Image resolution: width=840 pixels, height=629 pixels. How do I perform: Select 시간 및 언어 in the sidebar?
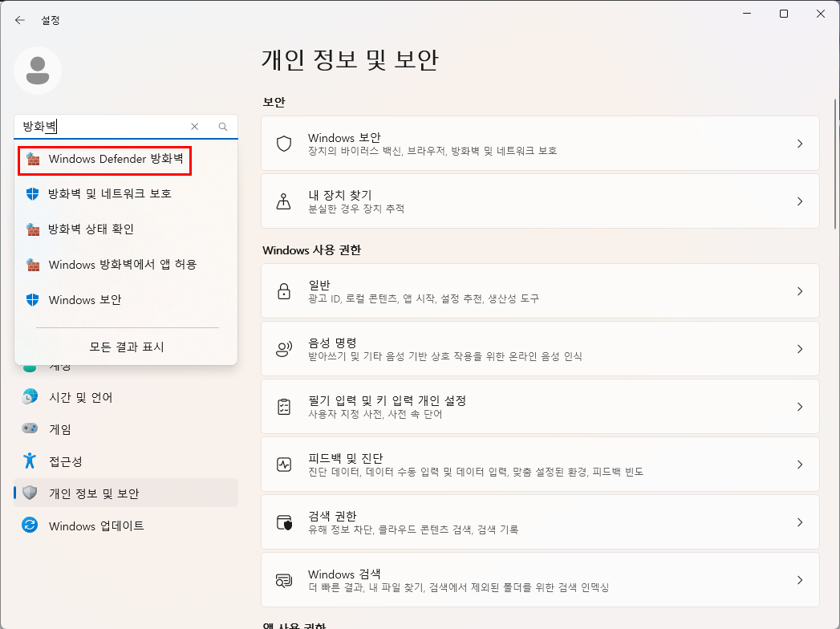(126, 397)
